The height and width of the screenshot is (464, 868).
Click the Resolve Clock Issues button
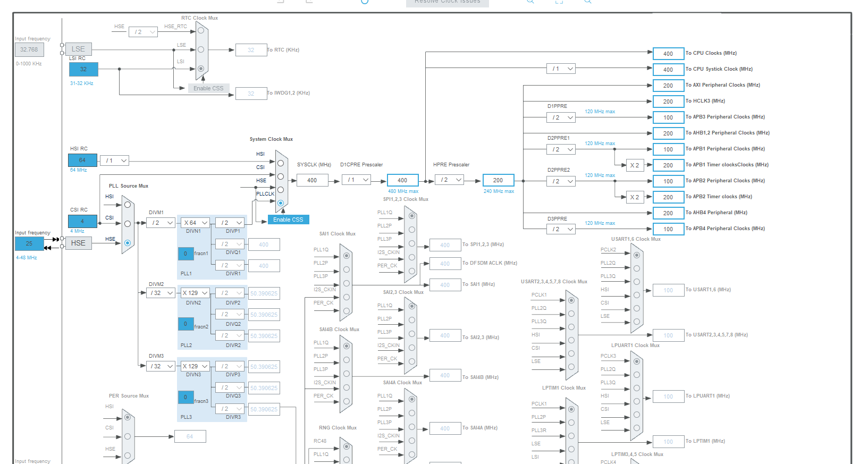click(447, 2)
